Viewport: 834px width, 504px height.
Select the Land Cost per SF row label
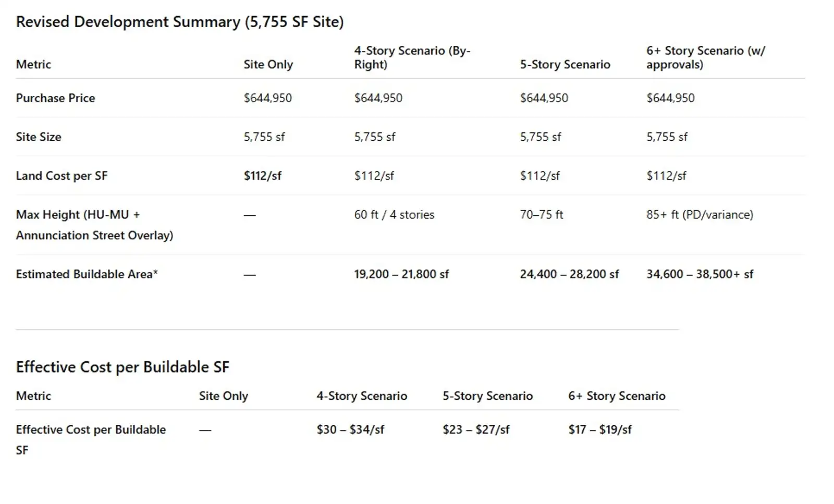[62, 176]
